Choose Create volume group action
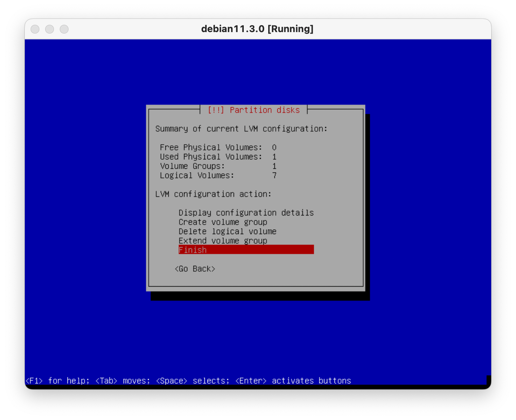The width and height of the screenshot is (516, 420). [x=223, y=222]
